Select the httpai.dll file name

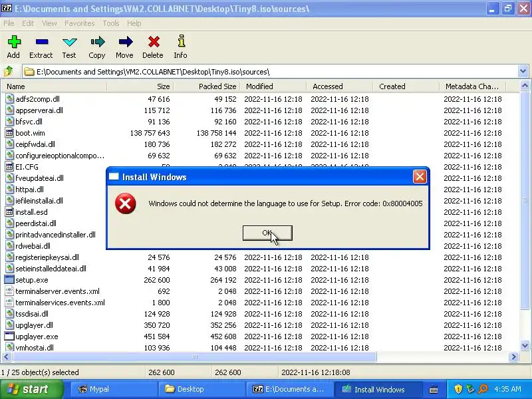click(x=29, y=190)
